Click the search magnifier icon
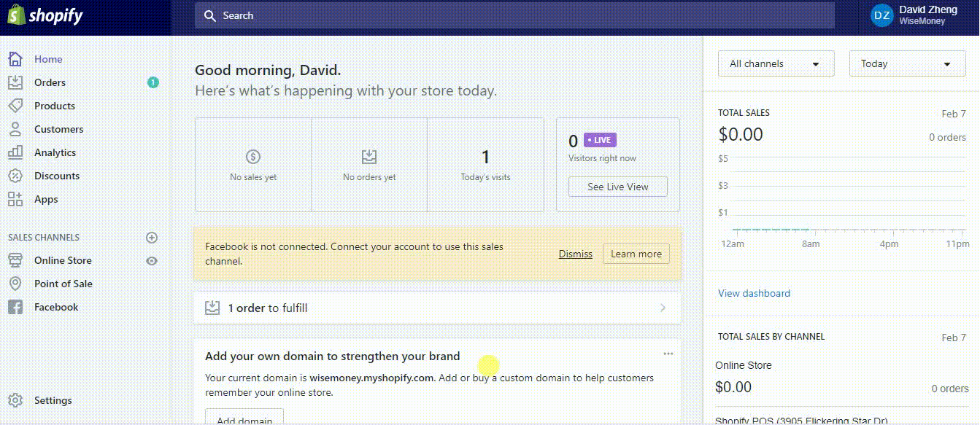Image resolution: width=980 pixels, height=425 pixels. pyautogui.click(x=210, y=15)
